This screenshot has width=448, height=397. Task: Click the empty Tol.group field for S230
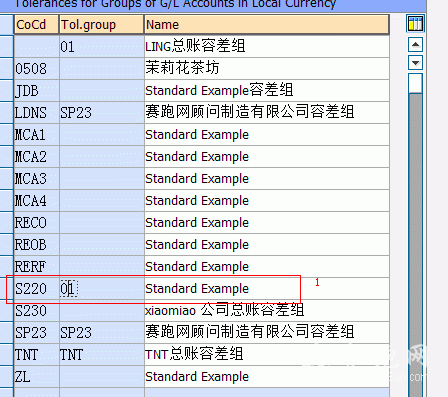pyautogui.click(x=102, y=310)
